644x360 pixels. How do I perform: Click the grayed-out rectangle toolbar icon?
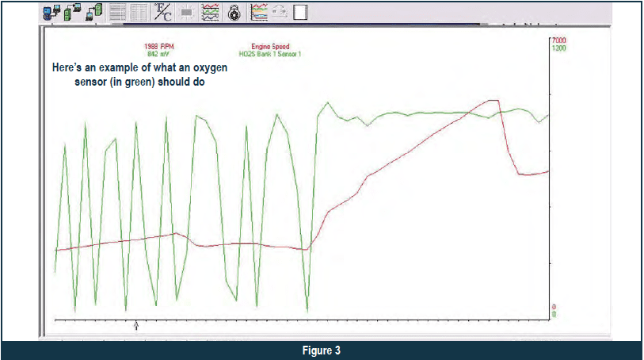click(188, 11)
